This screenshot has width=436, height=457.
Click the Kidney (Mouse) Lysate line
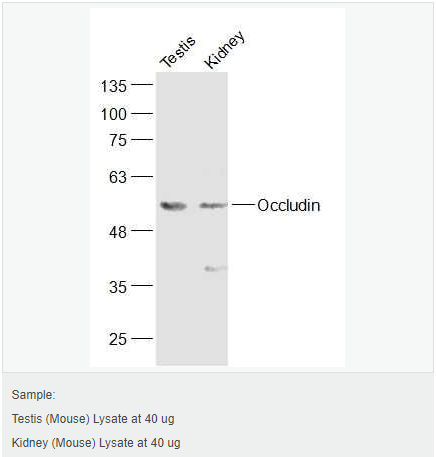(96, 443)
